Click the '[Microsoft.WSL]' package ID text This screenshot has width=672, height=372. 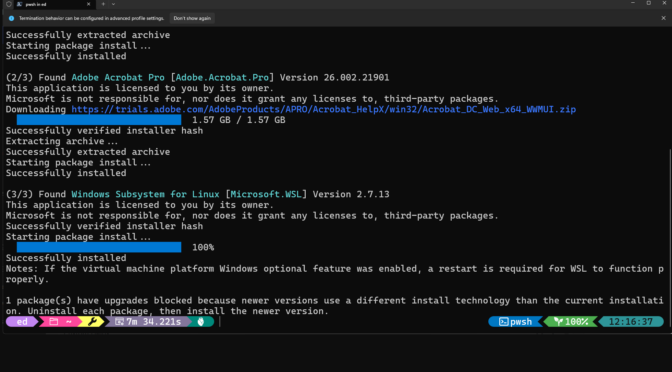point(266,194)
